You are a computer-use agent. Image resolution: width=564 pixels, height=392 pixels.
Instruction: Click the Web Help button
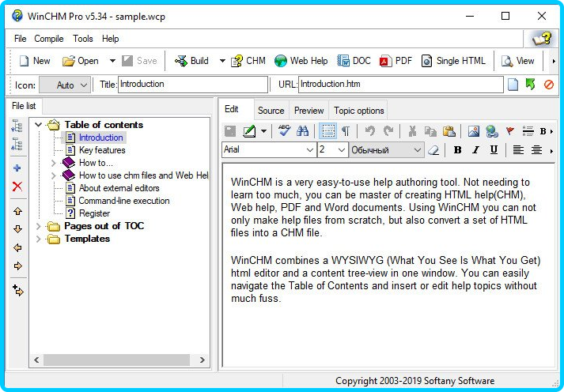point(301,61)
